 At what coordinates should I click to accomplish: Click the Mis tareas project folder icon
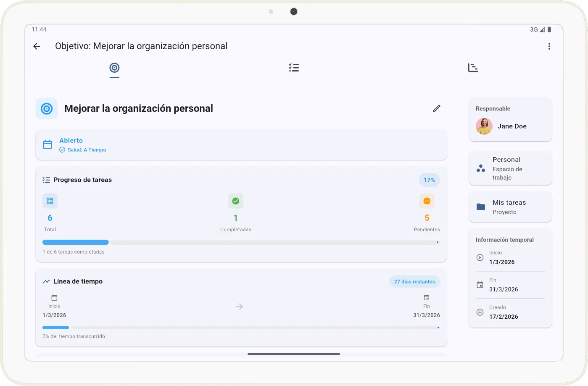pos(480,207)
